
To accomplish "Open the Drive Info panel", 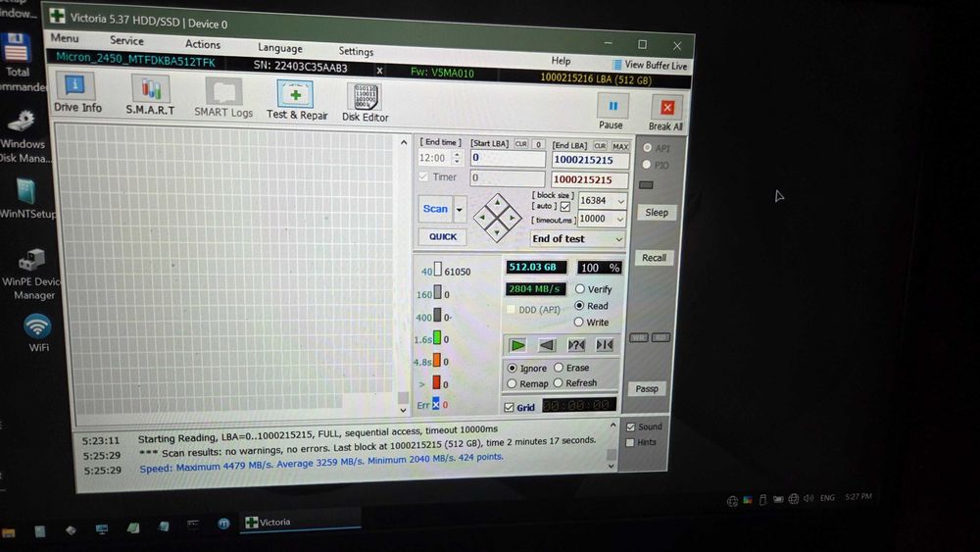I will (76, 92).
